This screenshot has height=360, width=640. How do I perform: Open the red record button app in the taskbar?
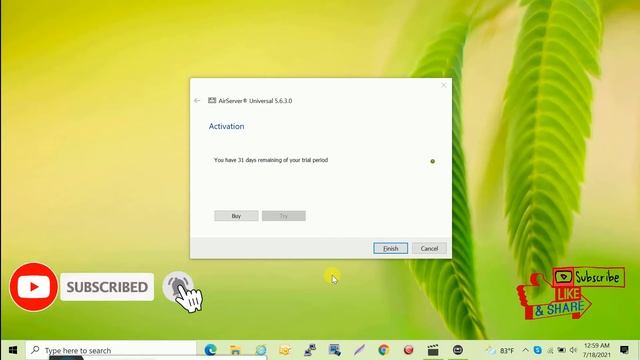point(409,350)
